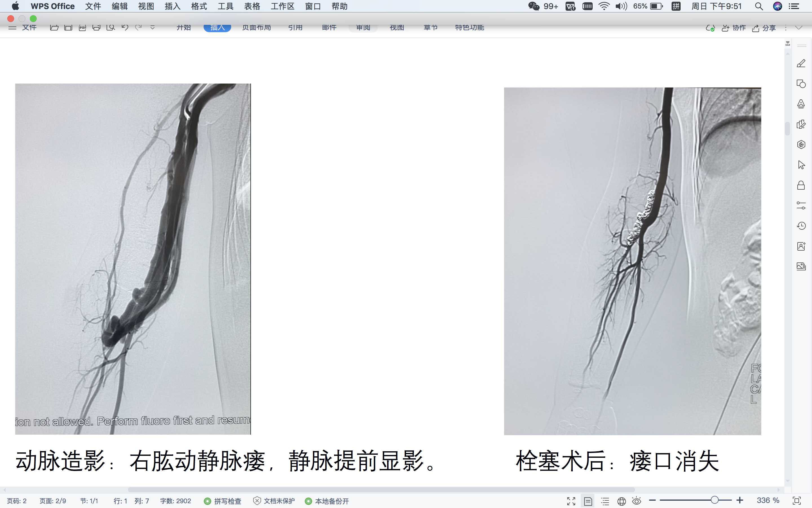Switch to the 邮件 ribbon tab
812x508 pixels.
coord(329,28)
